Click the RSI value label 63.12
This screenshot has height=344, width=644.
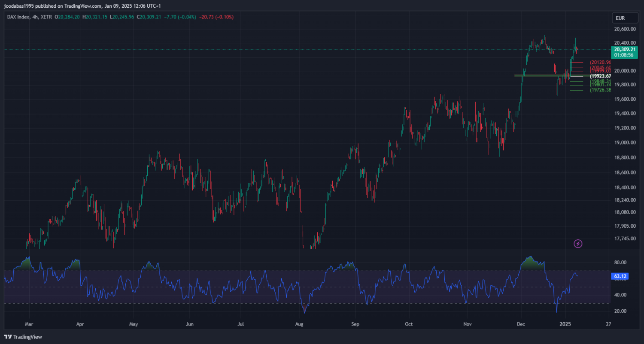(621, 277)
